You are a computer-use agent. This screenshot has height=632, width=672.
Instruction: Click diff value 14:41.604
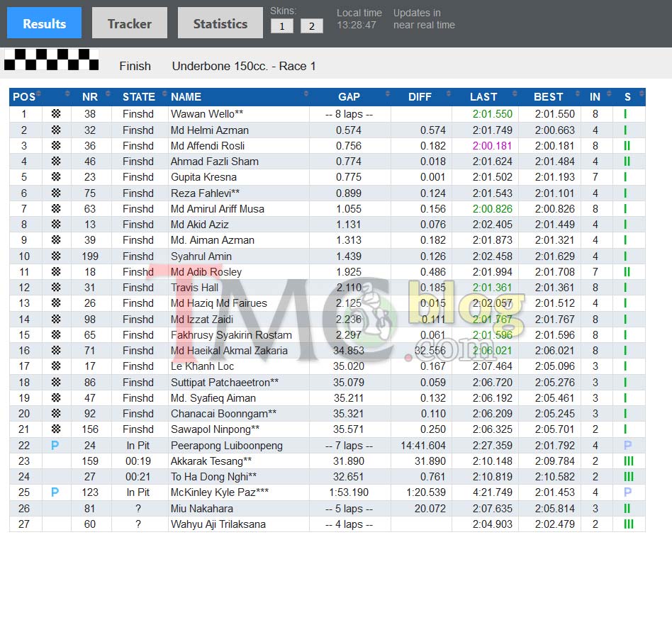(423, 446)
